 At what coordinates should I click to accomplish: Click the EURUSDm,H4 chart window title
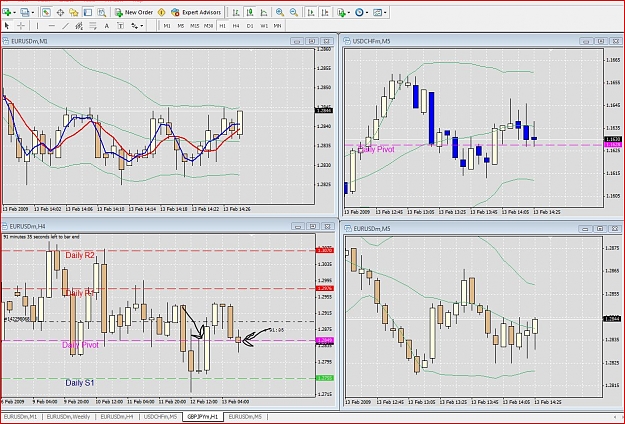(x=27, y=226)
